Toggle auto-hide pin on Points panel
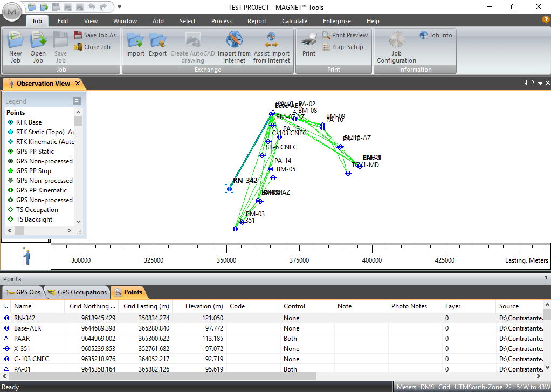 pyautogui.click(x=545, y=279)
